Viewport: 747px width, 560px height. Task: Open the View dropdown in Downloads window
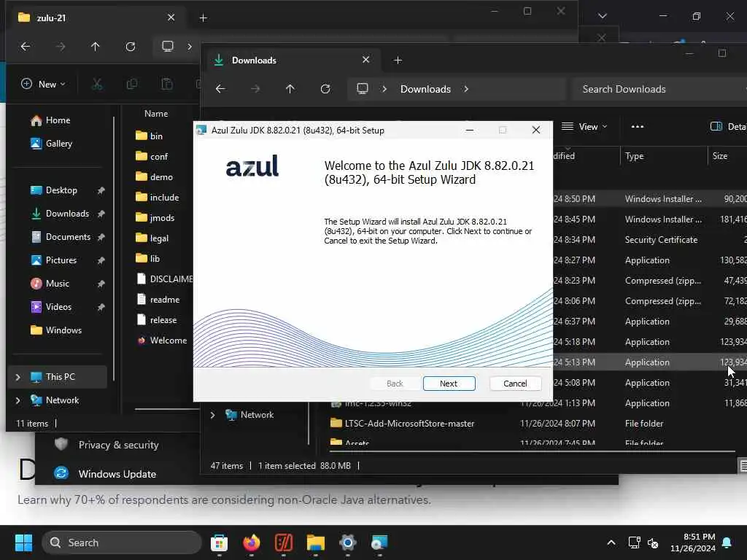[584, 127]
